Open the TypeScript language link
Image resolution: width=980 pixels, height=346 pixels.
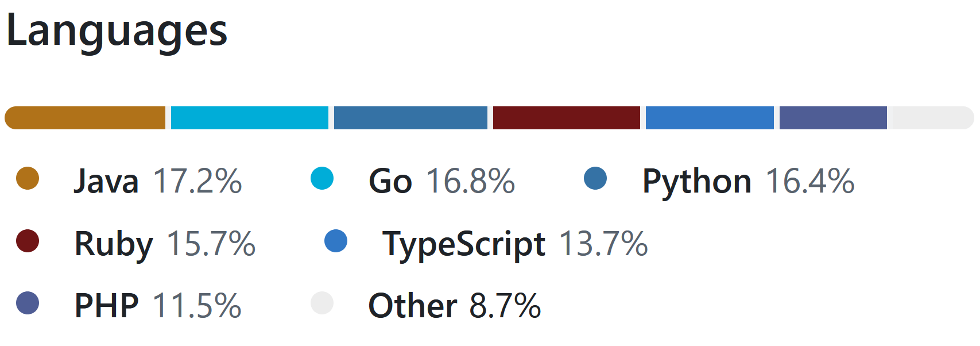pos(463,243)
